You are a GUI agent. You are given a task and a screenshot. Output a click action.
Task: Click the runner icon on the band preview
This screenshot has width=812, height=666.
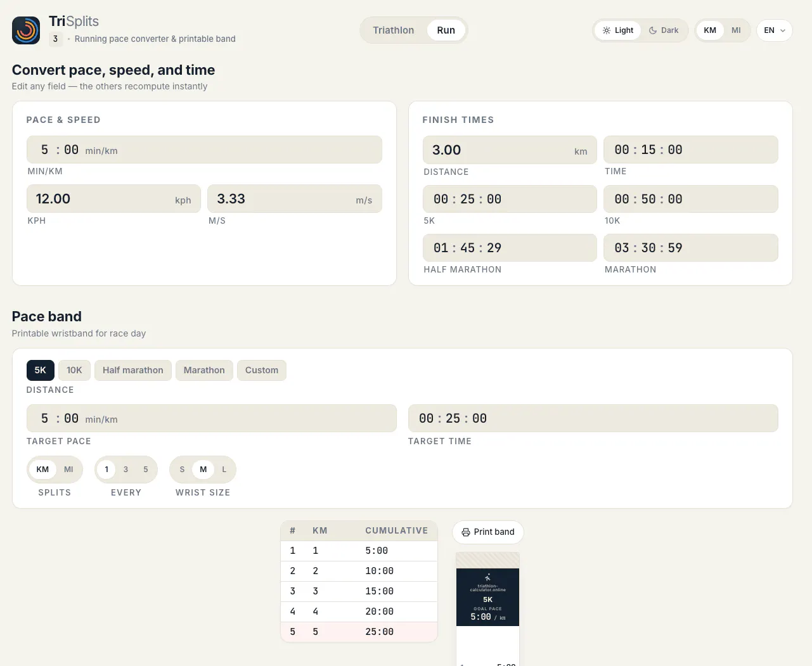[x=487, y=578]
